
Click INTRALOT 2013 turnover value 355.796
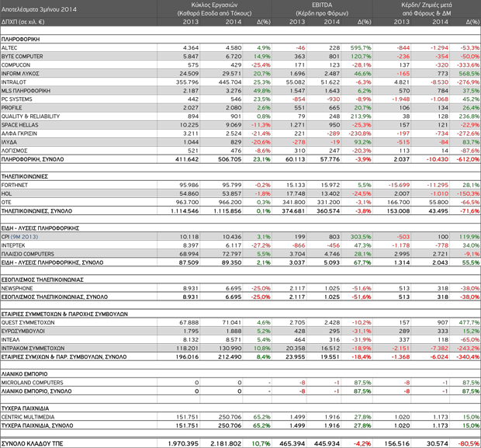(187, 82)
